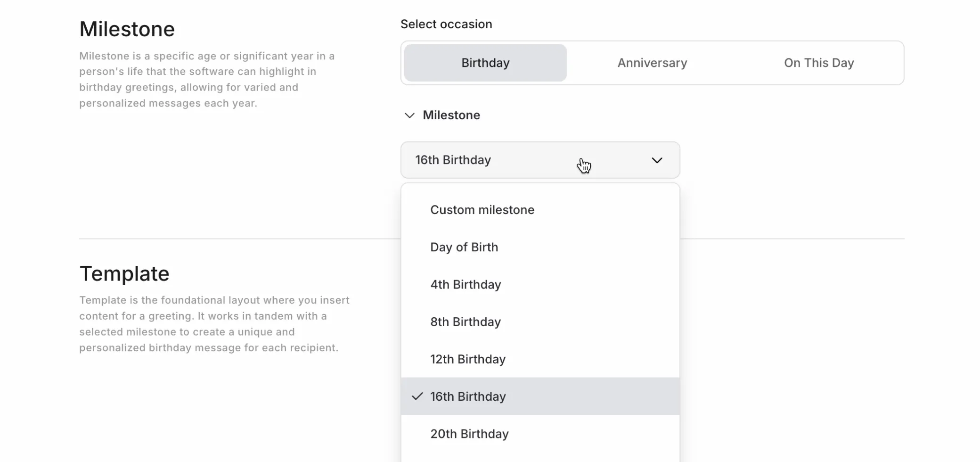Select Day of Birth milestone
Screen dimensions: 980x462
(x=464, y=247)
